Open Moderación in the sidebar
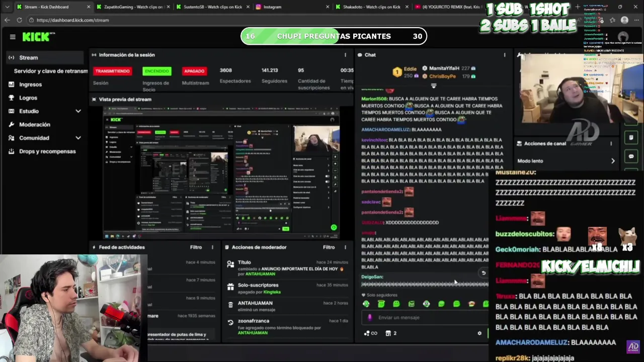644x362 pixels. click(x=35, y=124)
